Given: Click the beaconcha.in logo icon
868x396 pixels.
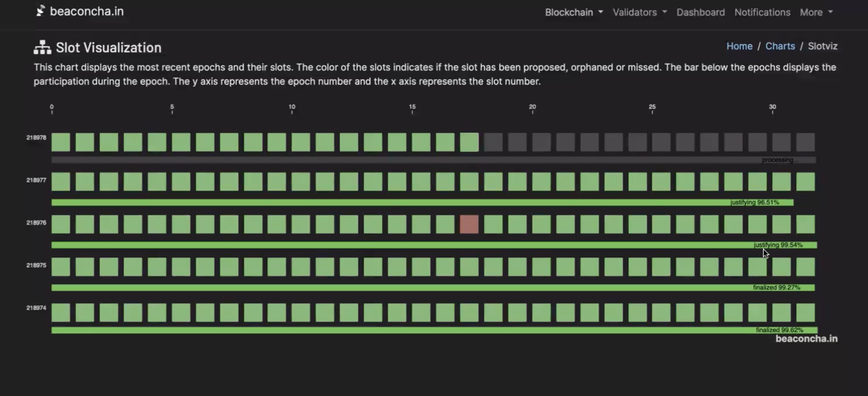Looking at the screenshot, I should [40, 11].
